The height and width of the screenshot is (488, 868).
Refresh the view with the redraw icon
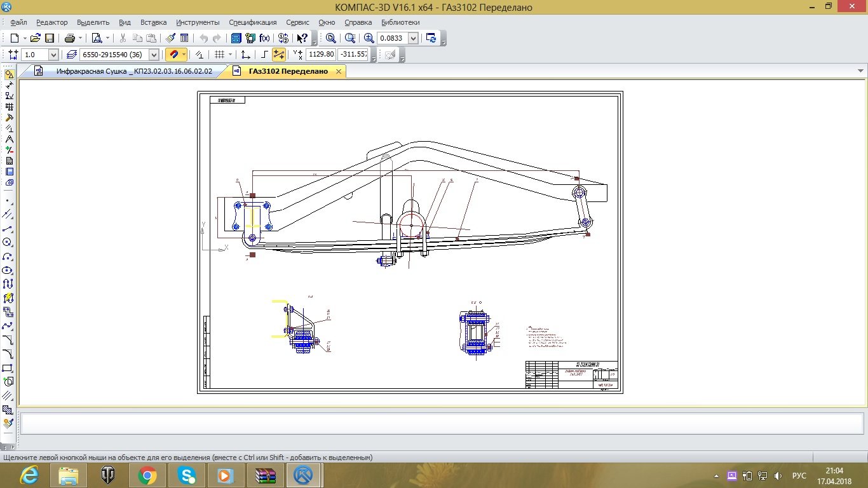click(x=431, y=38)
